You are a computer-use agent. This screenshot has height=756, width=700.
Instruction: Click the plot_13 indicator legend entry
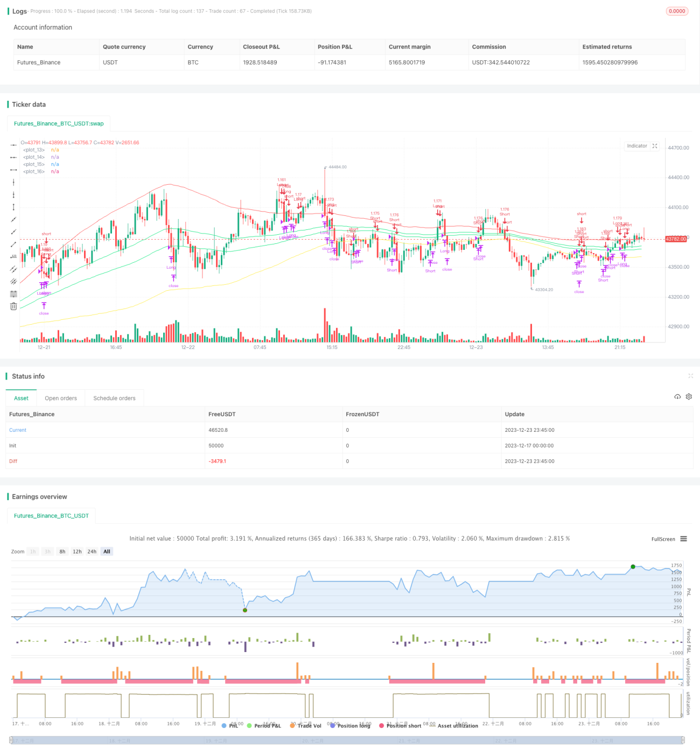tap(41, 150)
